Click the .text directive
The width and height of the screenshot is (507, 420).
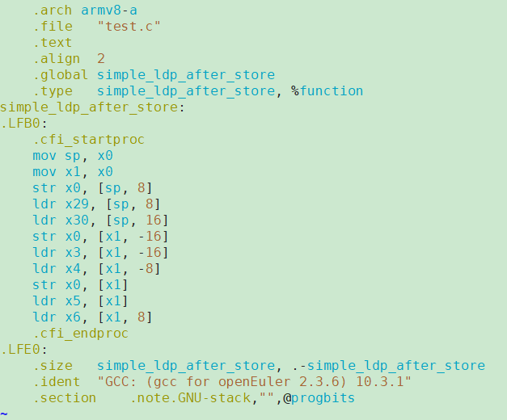tap(53, 43)
